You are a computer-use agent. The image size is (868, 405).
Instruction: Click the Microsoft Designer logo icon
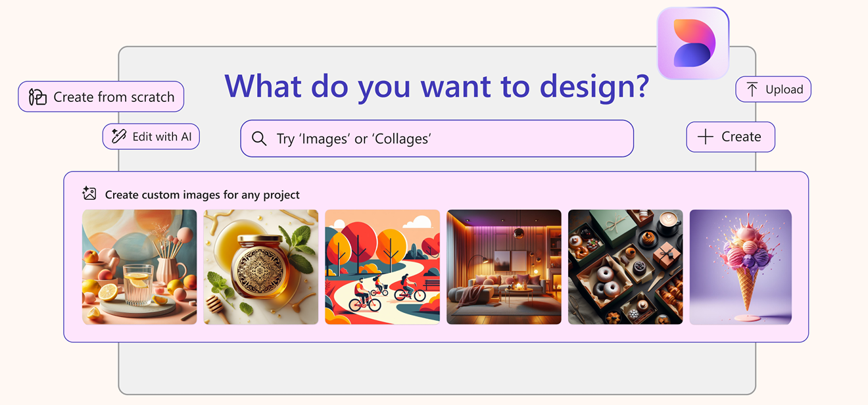click(x=693, y=43)
